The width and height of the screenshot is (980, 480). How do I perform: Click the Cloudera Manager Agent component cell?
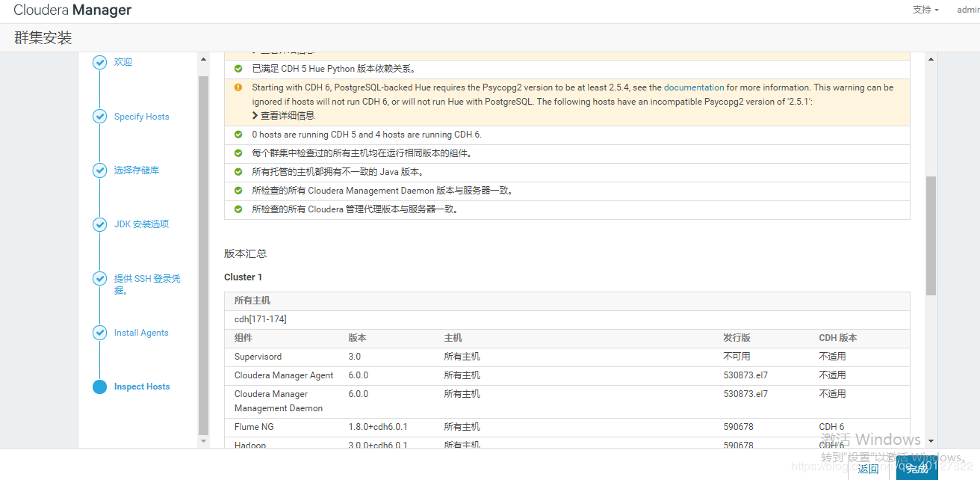284,375
